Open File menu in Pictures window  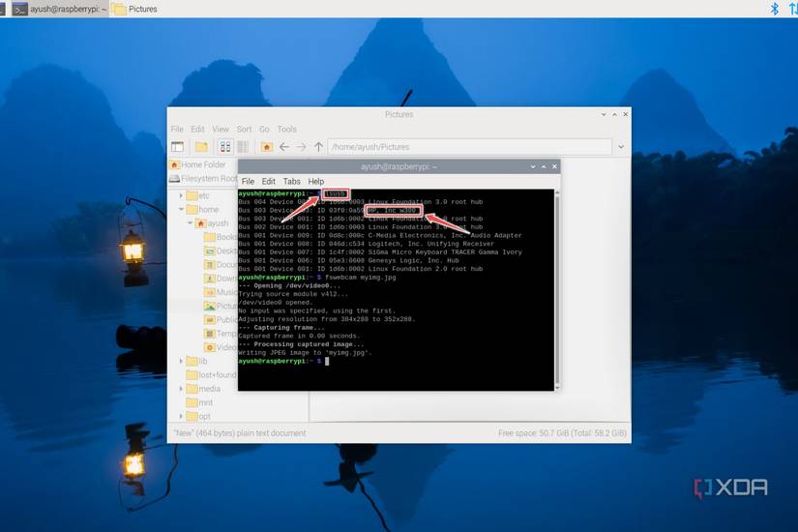pyautogui.click(x=177, y=129)
